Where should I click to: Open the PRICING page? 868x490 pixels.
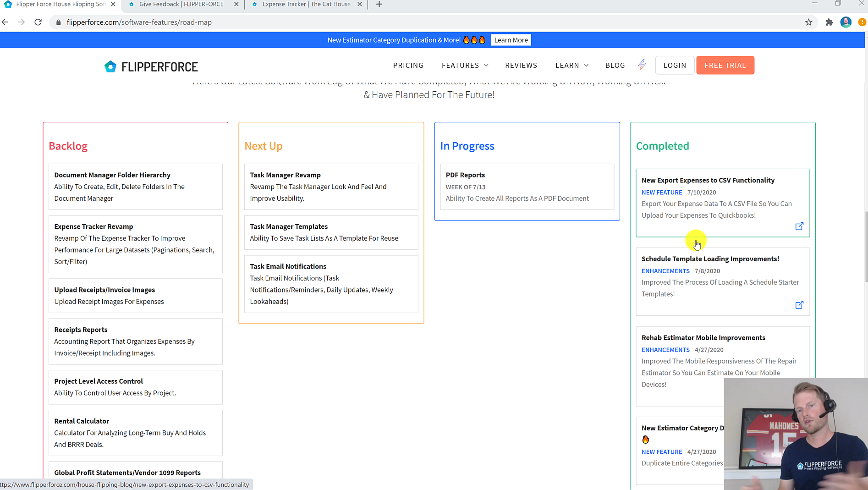pos(408,65)
